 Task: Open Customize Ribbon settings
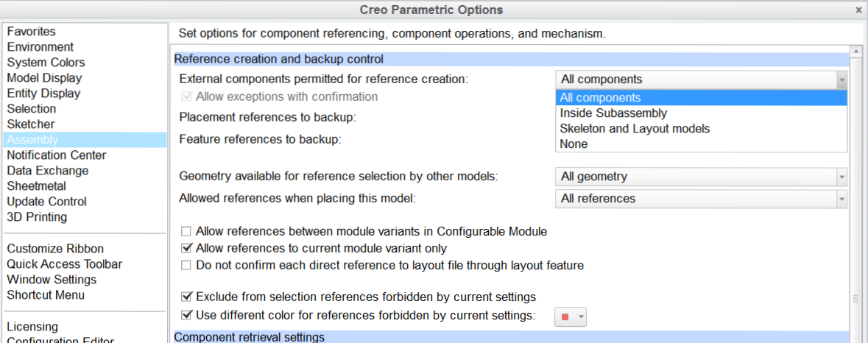coord(55,249)
